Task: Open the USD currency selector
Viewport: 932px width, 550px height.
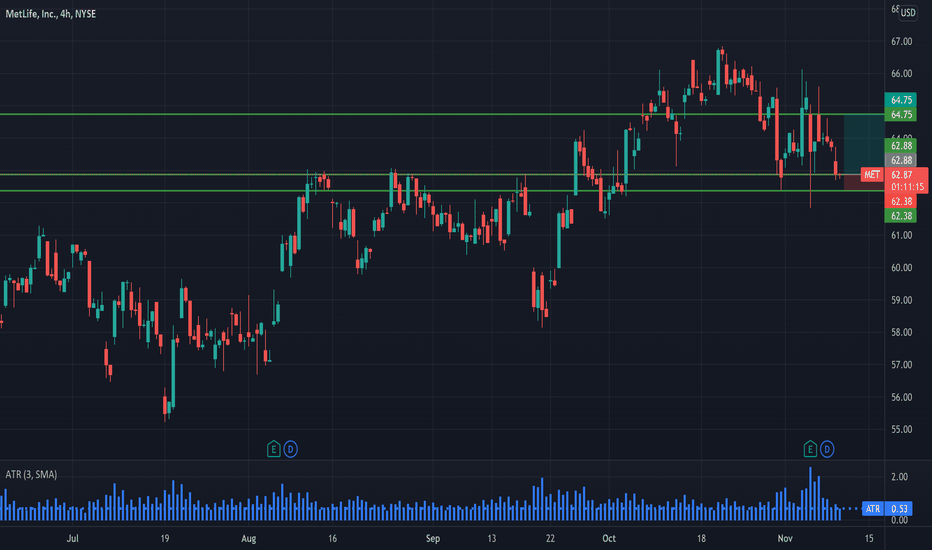Action: tap(908, 12)
